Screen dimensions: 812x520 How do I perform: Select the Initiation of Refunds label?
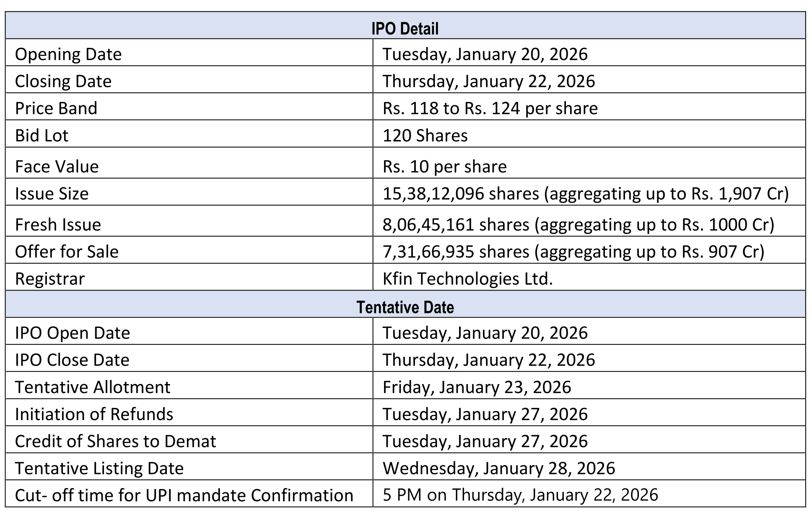click(x=94, y=414)
